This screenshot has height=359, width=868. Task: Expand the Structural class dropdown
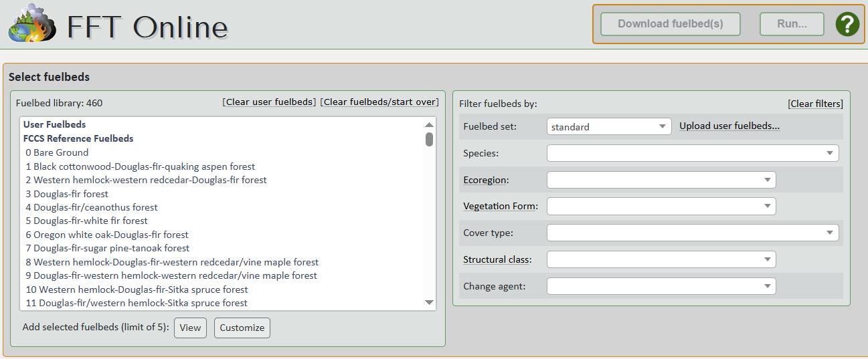(661, 259)
